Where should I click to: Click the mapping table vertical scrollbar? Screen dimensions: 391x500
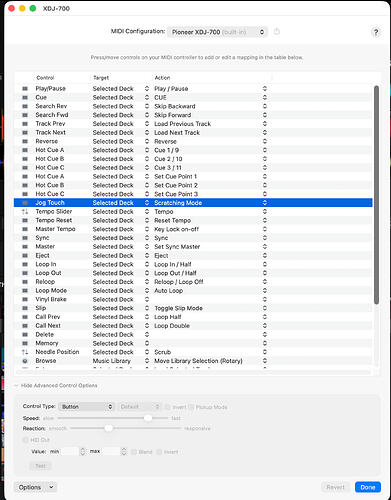tap(376, 195)
